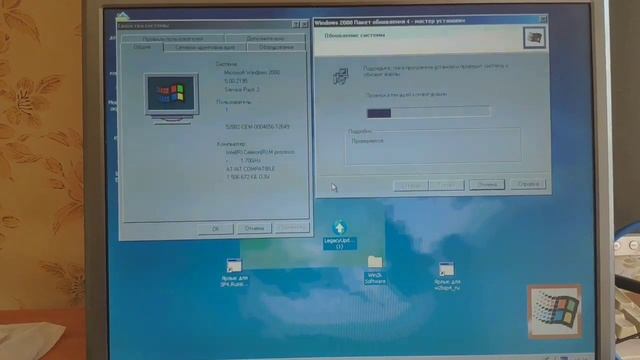Click the disabled Назад button in wizard
This screenshot has width=640, height=360.
tap(411, 185)
